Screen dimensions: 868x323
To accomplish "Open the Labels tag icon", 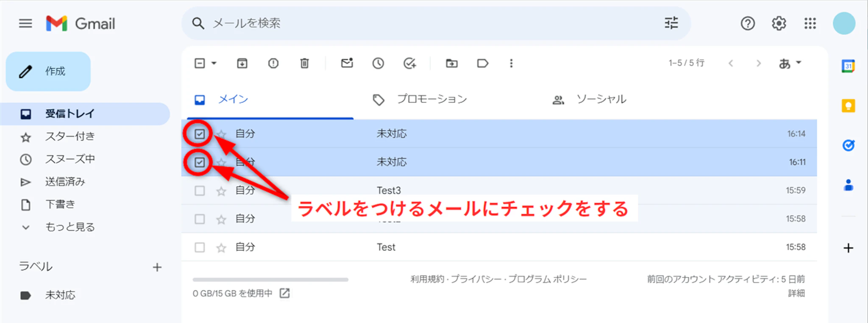I will [482, 64].
